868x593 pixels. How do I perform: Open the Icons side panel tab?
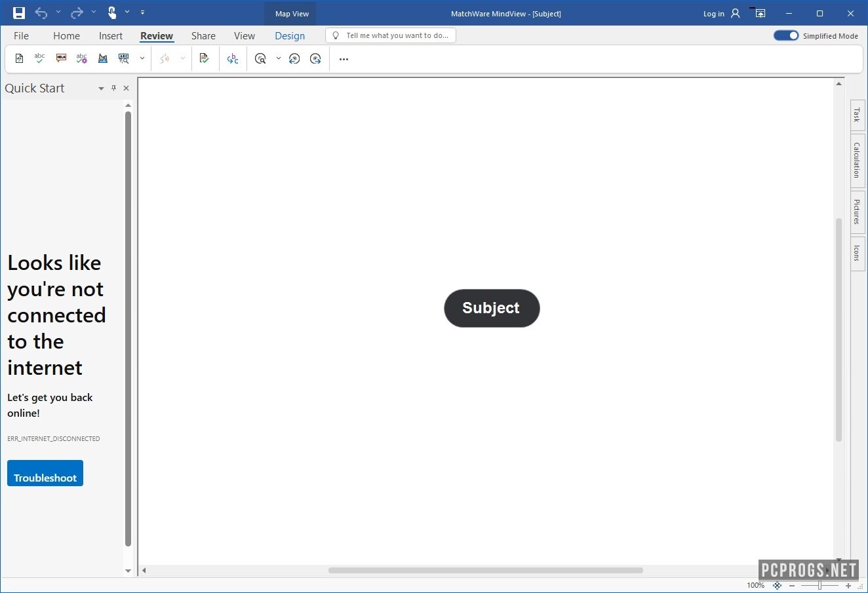coord(857,253)
